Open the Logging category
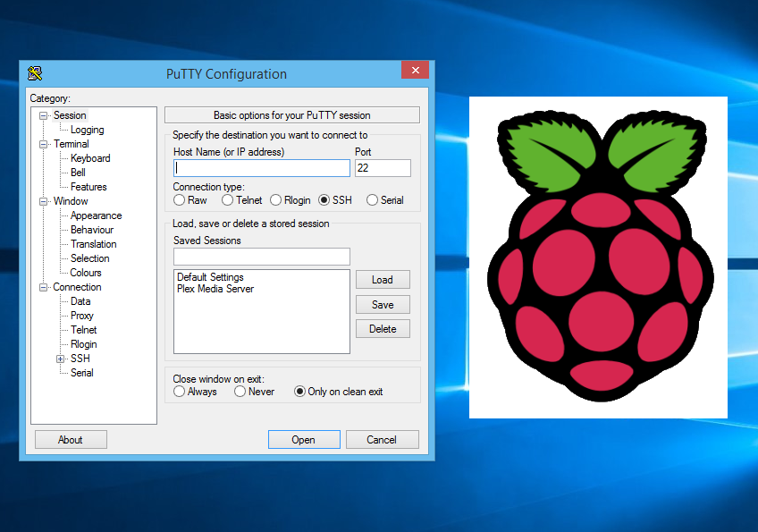 tap(87, 130)
